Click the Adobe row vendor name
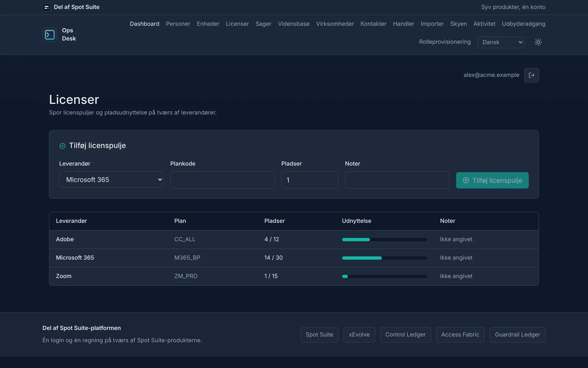 coord(65,239)
